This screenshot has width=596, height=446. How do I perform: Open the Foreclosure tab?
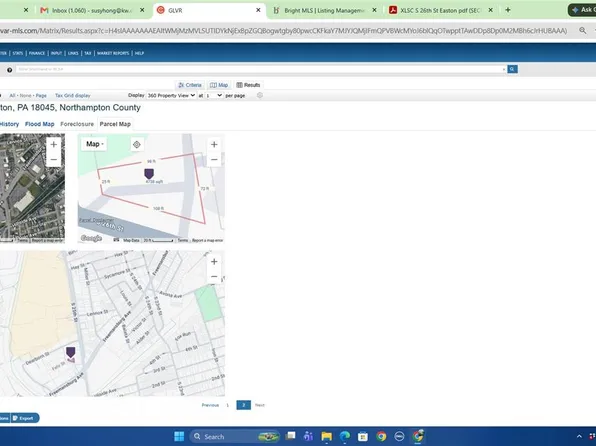(x=77, y=124)
